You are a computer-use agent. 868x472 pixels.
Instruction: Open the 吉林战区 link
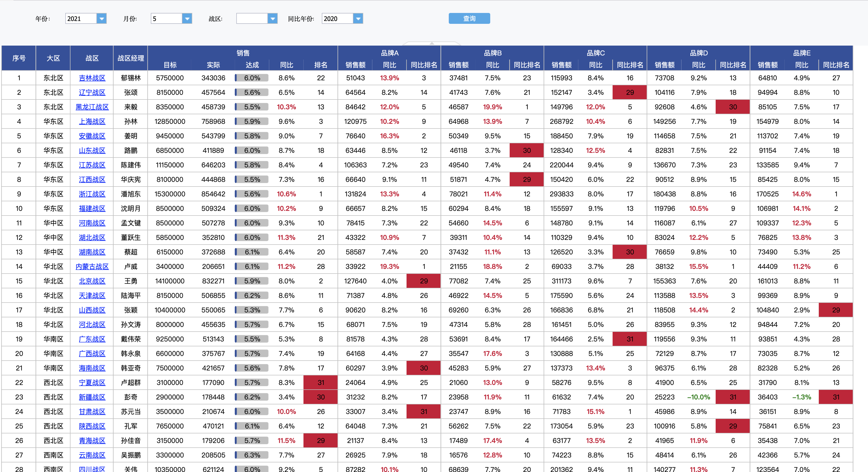(x=92, y=78)
